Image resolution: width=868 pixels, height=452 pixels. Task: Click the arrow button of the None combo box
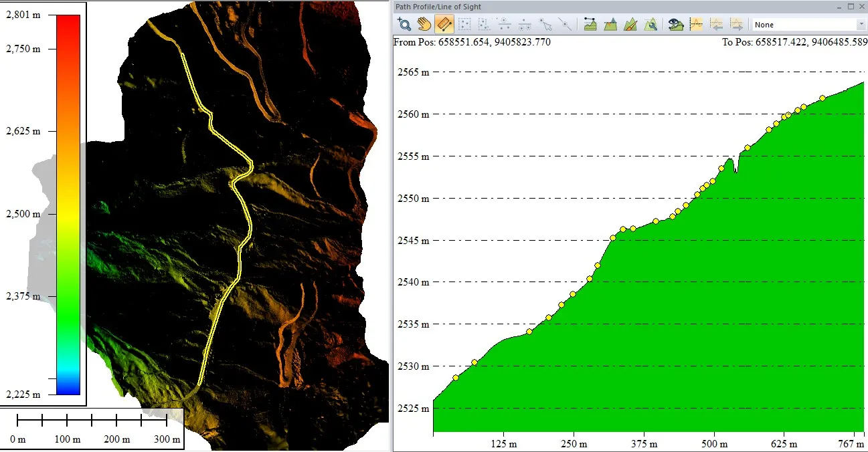861,25
